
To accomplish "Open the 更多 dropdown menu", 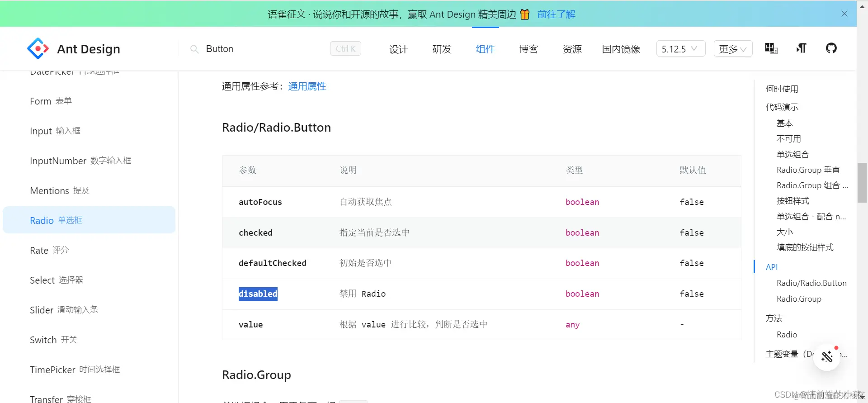I will (x=733, y=49).
